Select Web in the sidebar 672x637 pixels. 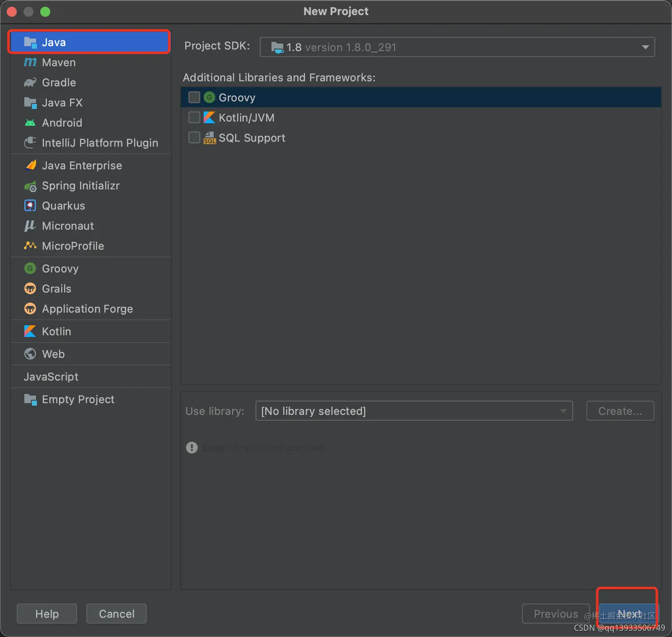coord(91,354)
